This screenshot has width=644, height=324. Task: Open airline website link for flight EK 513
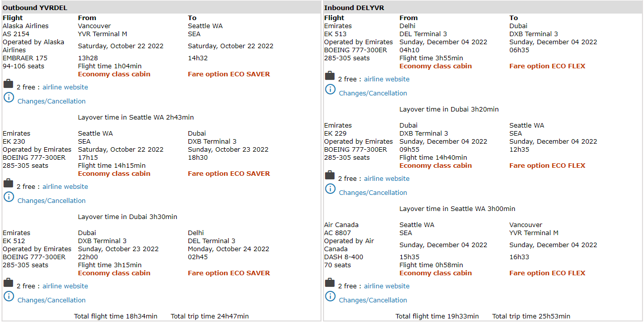click(386, 79)
